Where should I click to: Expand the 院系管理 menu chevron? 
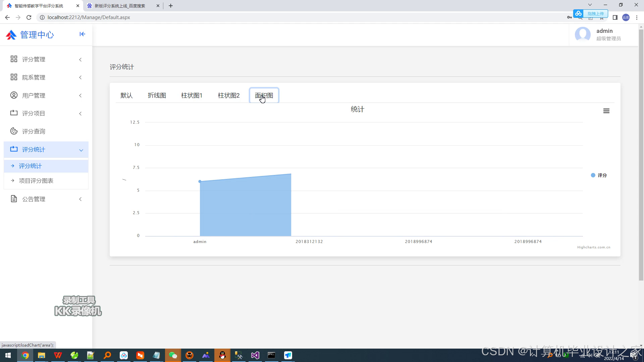80,77
